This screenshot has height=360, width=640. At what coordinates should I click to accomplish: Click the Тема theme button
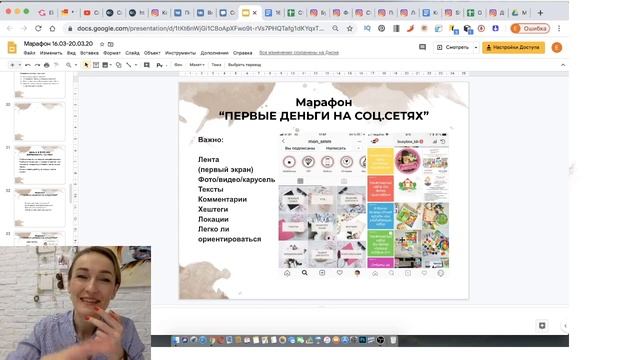point(216,65)
